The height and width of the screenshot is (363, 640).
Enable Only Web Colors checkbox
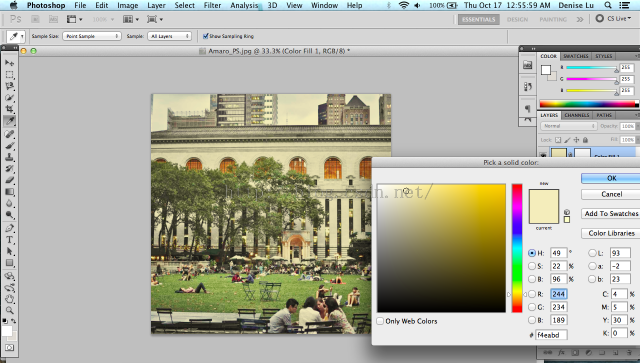click(380, 321)
